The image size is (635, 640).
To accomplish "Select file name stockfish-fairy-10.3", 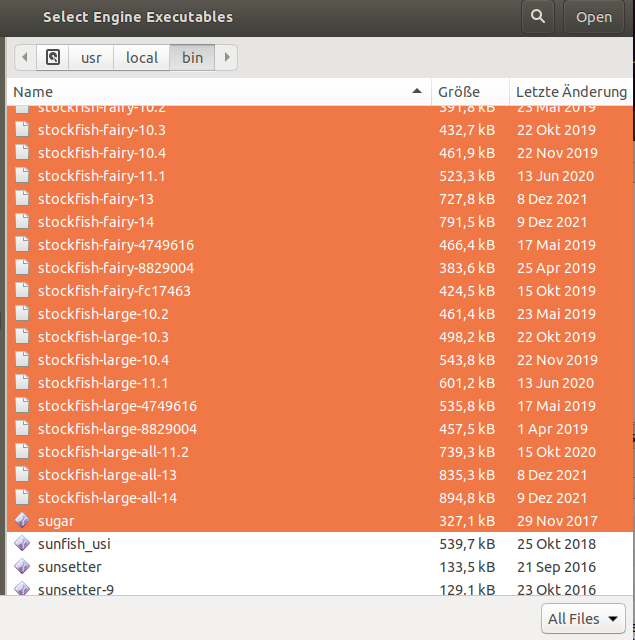I will click(x=102, y=130).
